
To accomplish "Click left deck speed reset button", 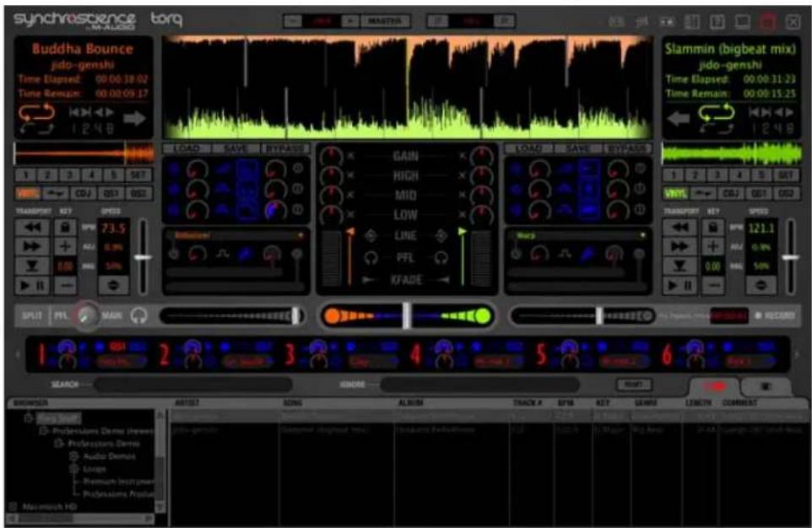I will tap(113, 285).
